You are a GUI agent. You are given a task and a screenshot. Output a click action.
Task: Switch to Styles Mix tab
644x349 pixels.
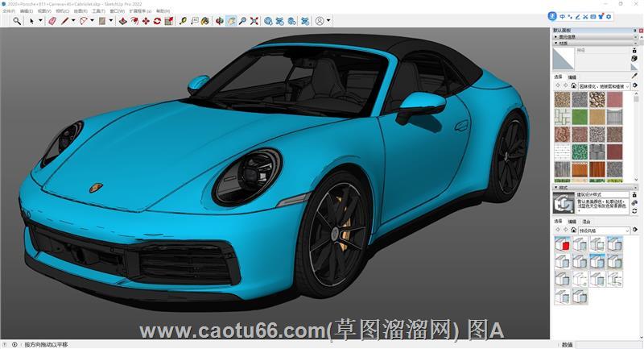pos(587,222)
